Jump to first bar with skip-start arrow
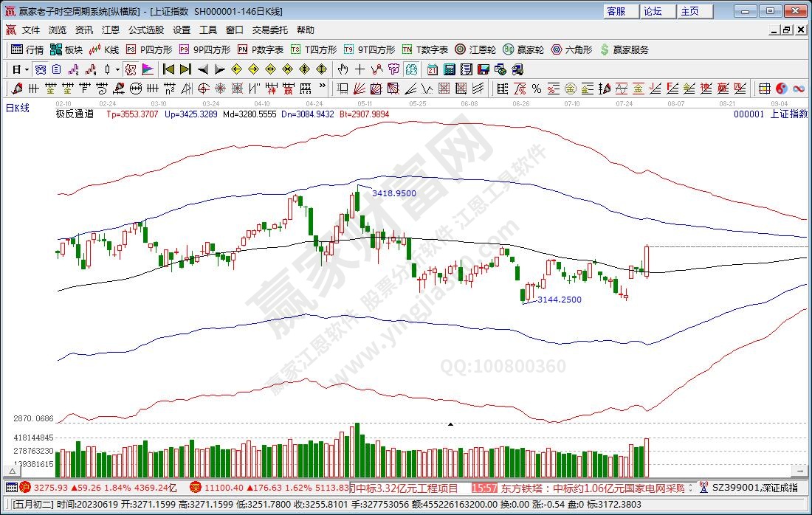The width and height of the screenshot is (812, 515). point(168,69)
